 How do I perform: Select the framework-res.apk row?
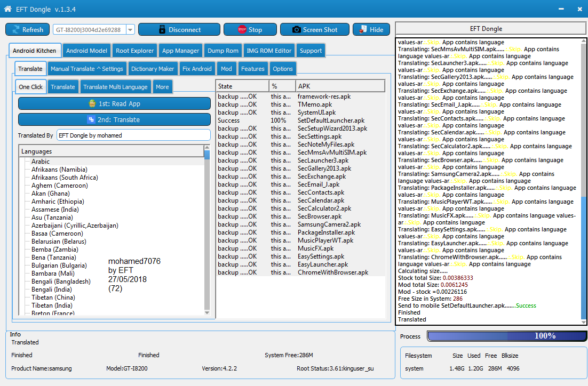301,96
